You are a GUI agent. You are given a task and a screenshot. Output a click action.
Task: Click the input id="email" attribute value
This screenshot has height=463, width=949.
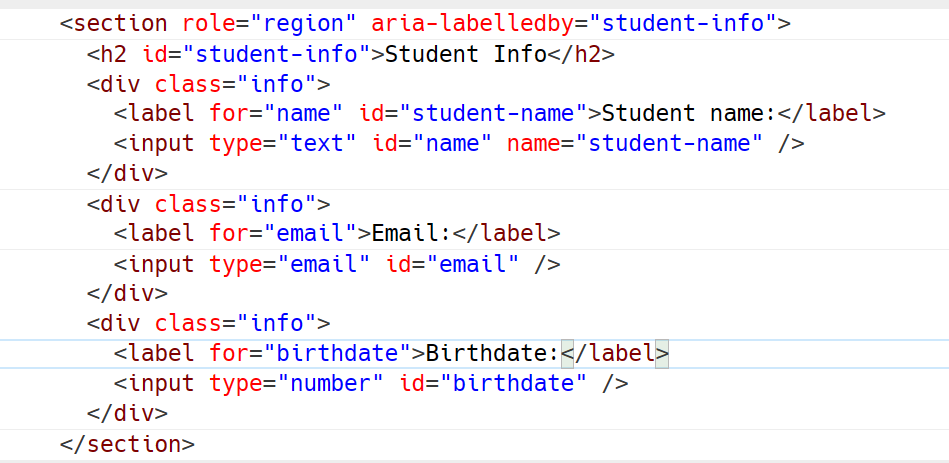pos(473,264)
